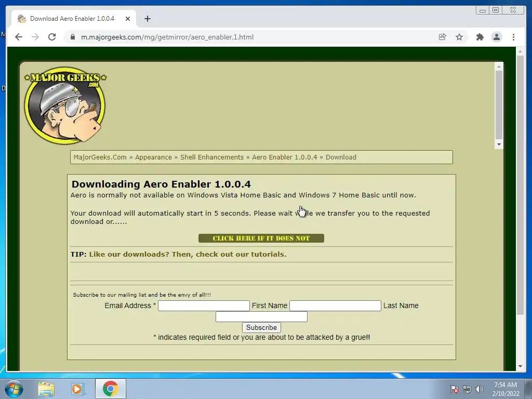Click the Subscribe button

(x=261, y=327)
